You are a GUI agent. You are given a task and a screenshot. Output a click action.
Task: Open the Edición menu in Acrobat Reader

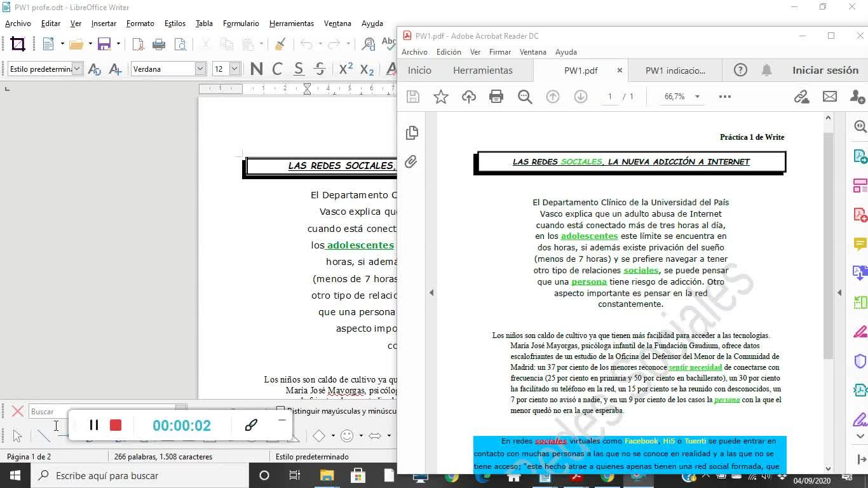point(449,52)
